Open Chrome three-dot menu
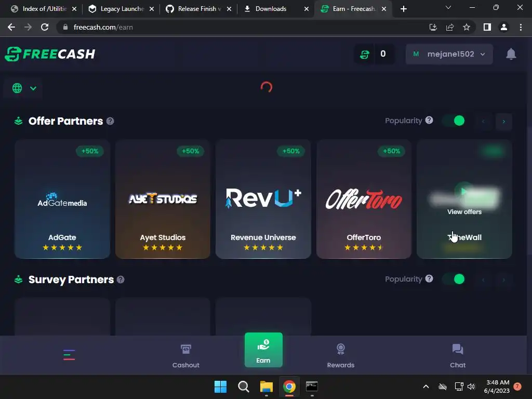 tap(521, 27)
